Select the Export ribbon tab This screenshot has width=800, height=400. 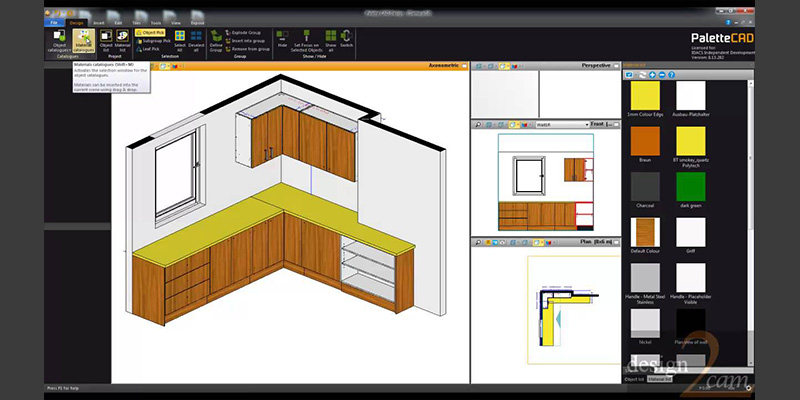click(197, 22)
